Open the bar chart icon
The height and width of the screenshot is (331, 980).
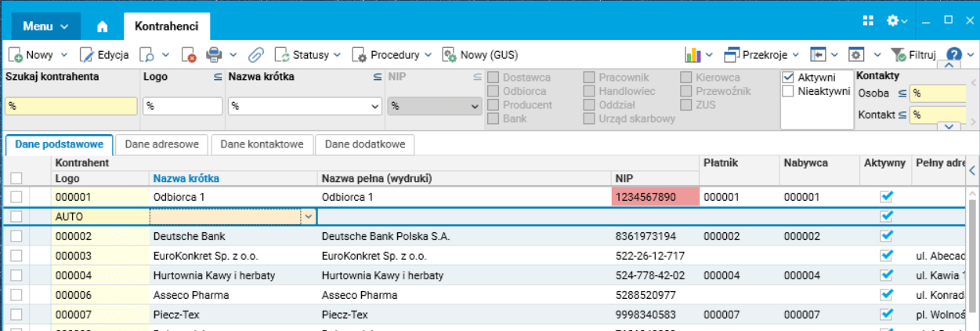[x=693, y=55]
